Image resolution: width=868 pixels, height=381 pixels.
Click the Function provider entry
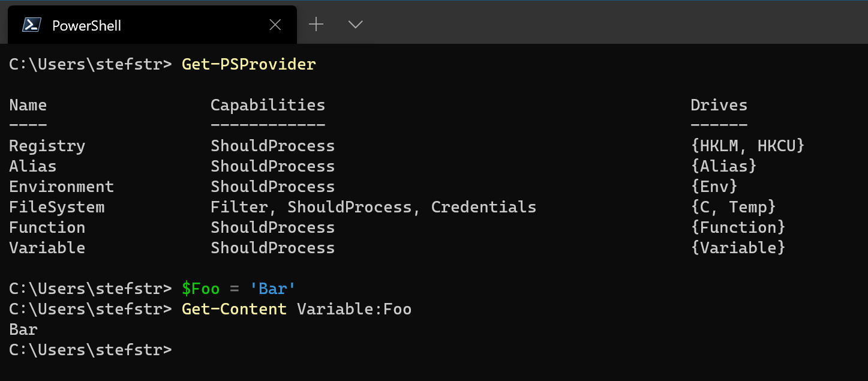coord(47,227)
